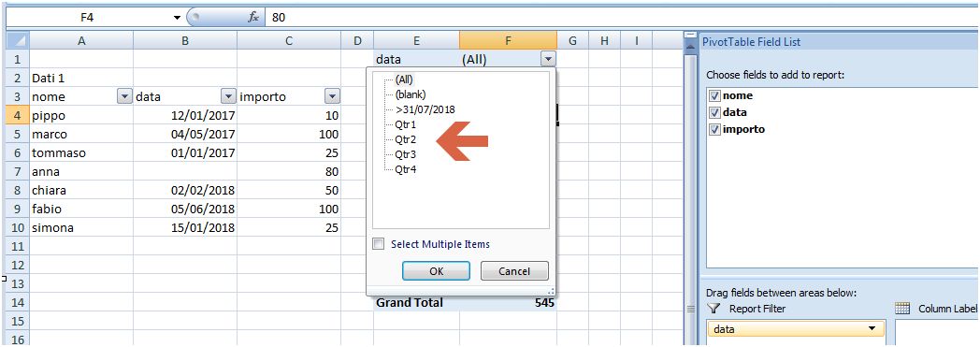Select (blank) in the filter list
Image resolution: width=980 pixels, height=347 pixels.
coord(411,94)
